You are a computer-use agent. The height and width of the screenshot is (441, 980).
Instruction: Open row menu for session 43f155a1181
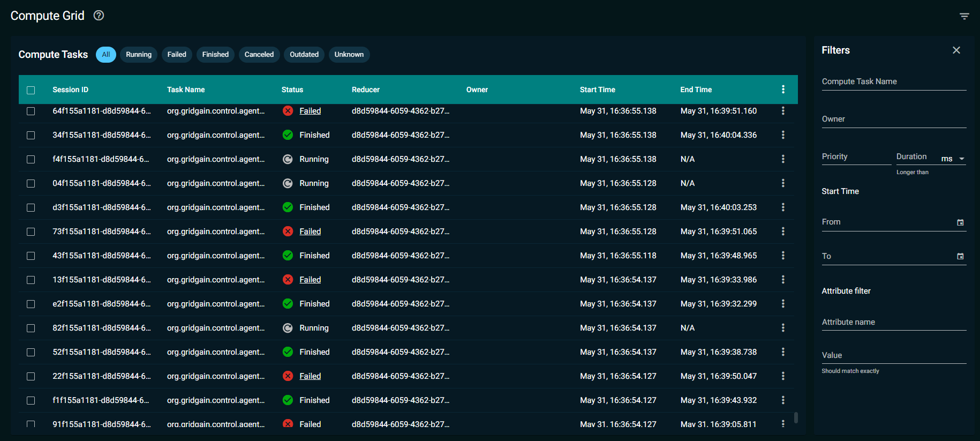(x=783, y=256)
